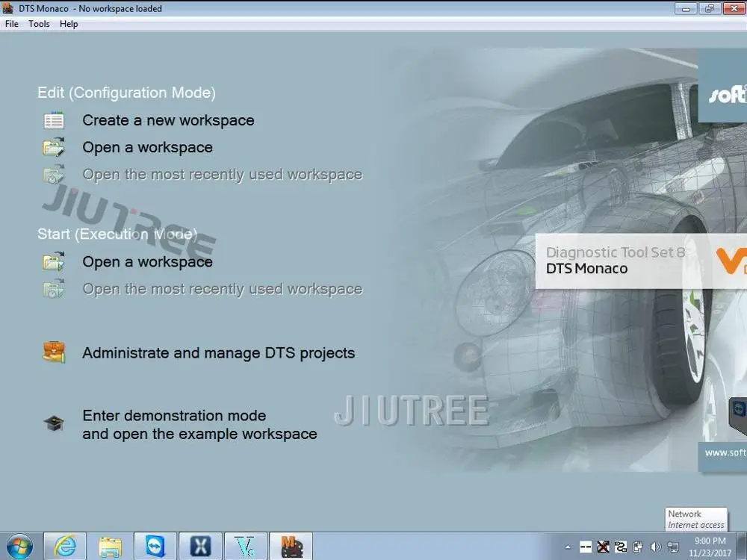Open most recently used workspace in Execution mode

point(223,289)
